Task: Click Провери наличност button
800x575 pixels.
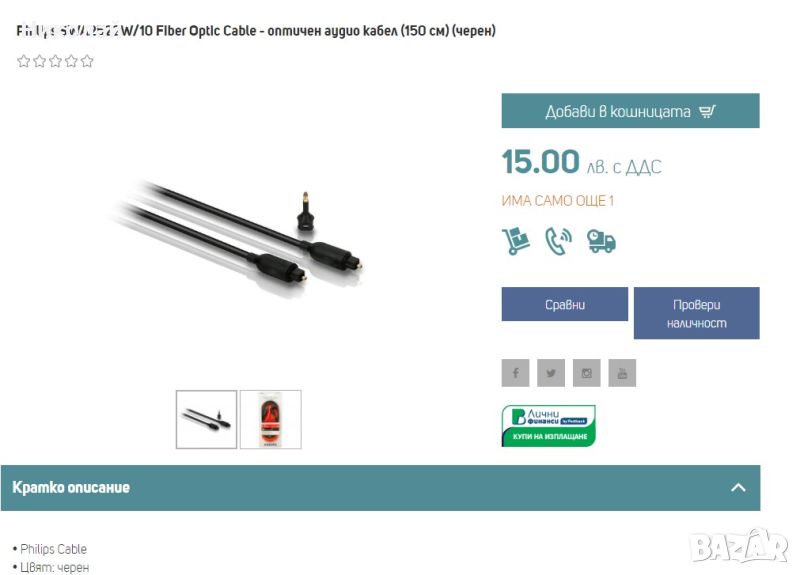Action: 696,313
